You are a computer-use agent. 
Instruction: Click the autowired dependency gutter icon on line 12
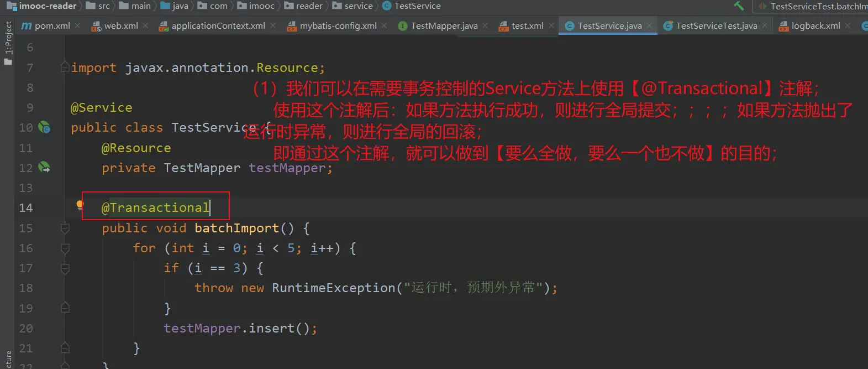(44, 167)
